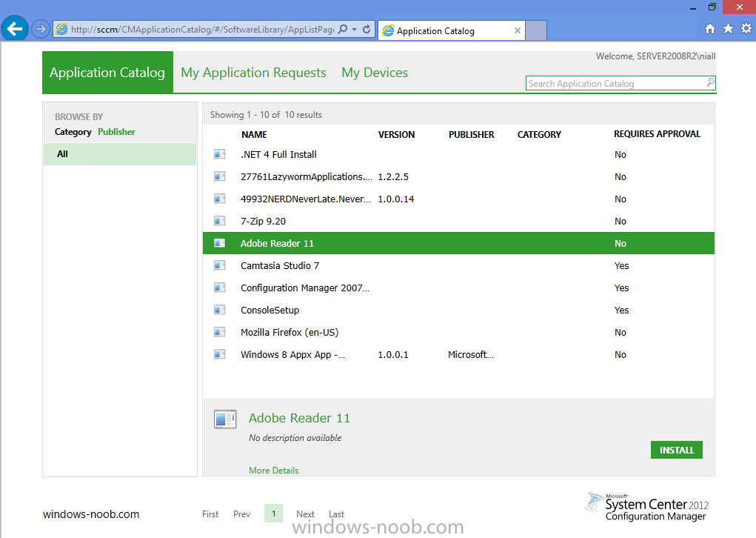This screenshot has height=538, width=756.
Task: Click the icon beside 7-Zip 9.20
Action: click(219, 221)
